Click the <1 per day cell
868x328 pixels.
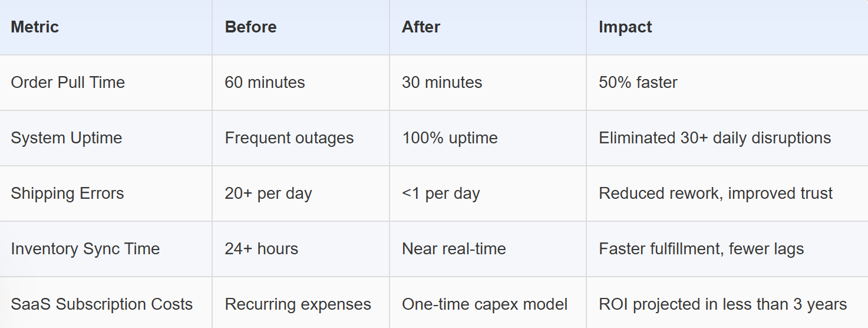click(x=441, y=193)
